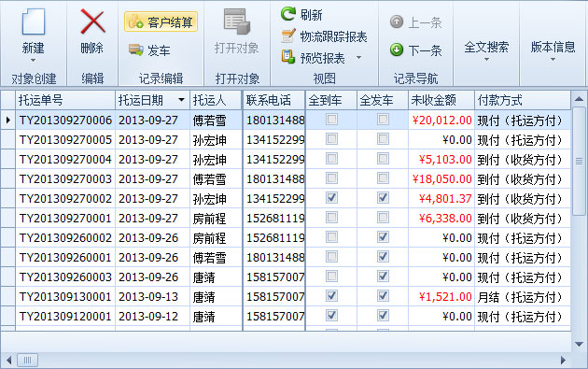Click 全文搜索 button text
This screenshot has width=588, height=369.
coord(486,47)
